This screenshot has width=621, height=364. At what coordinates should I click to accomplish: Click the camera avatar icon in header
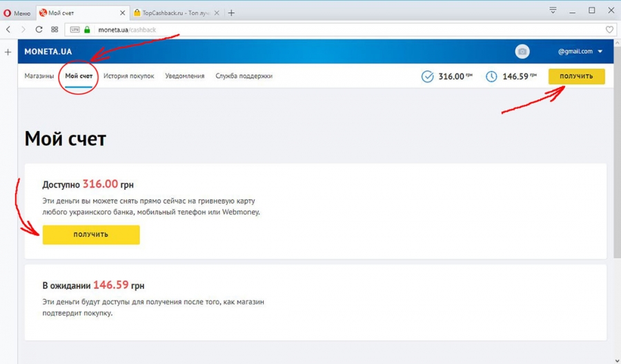point(522,52)
